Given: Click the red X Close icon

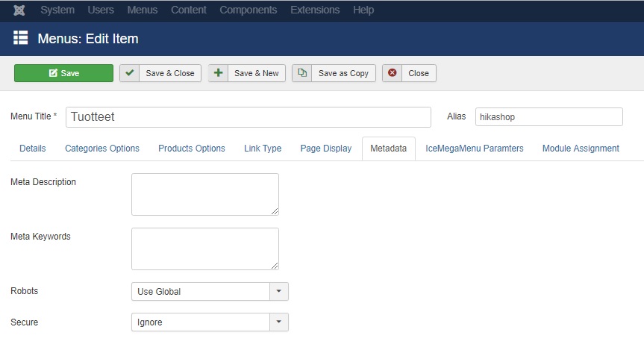Looking at the screenshot, I should click(393, 73).
